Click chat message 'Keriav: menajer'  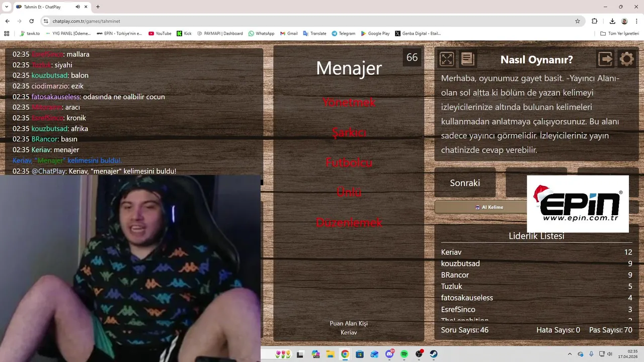(46, 150)
